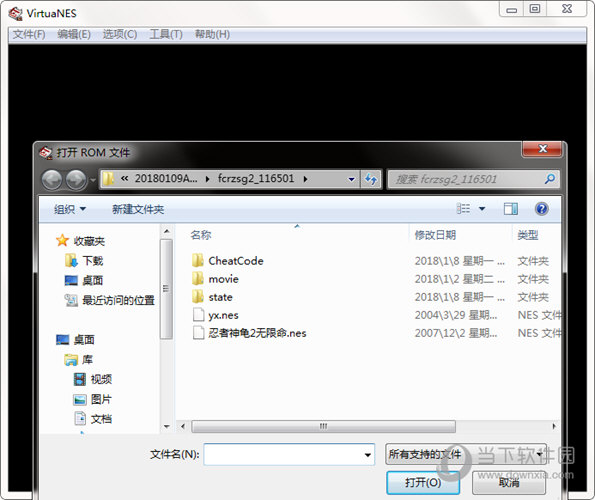Viewport: 595px width, 500px height.
Task: Click the 打开(O) button
Action: (423, 483)
